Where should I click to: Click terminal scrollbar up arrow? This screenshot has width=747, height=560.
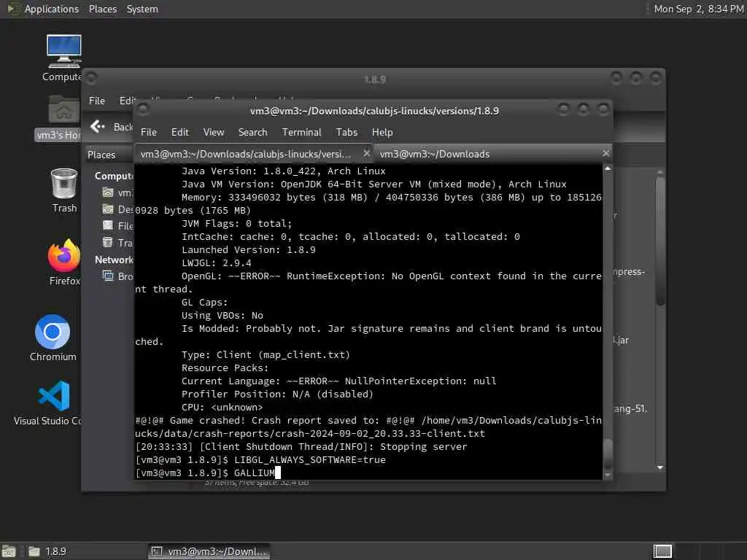click(x=608, y=168)
